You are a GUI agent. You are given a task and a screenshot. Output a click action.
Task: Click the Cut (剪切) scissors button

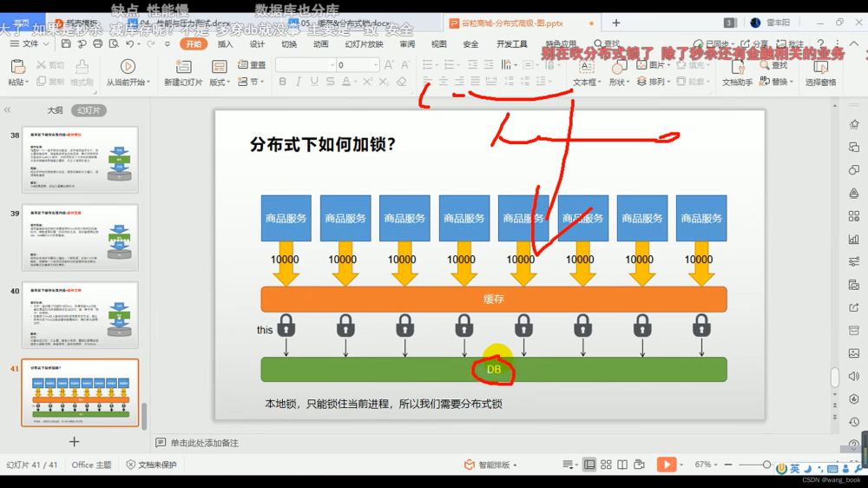click(x=49, y=65)
